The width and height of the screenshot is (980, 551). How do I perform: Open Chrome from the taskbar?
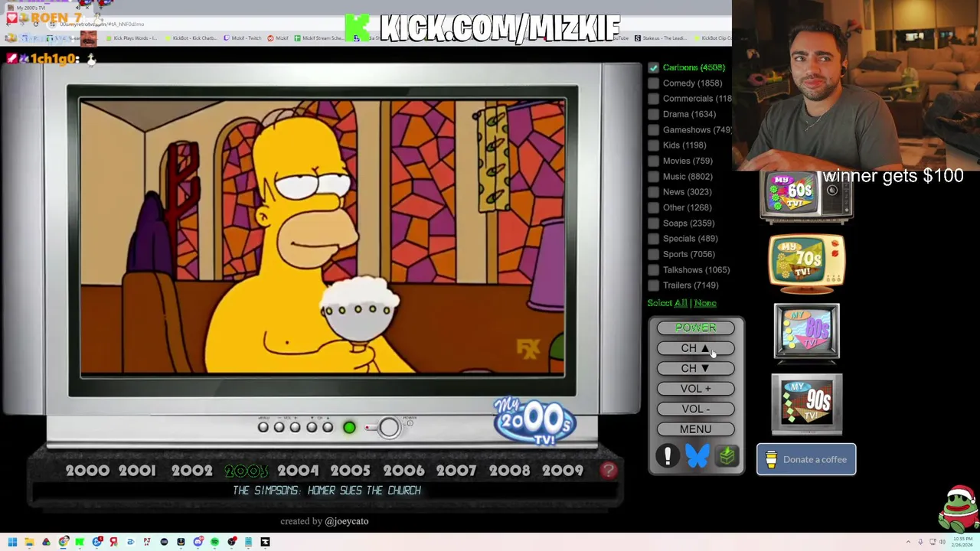point(63,542)
